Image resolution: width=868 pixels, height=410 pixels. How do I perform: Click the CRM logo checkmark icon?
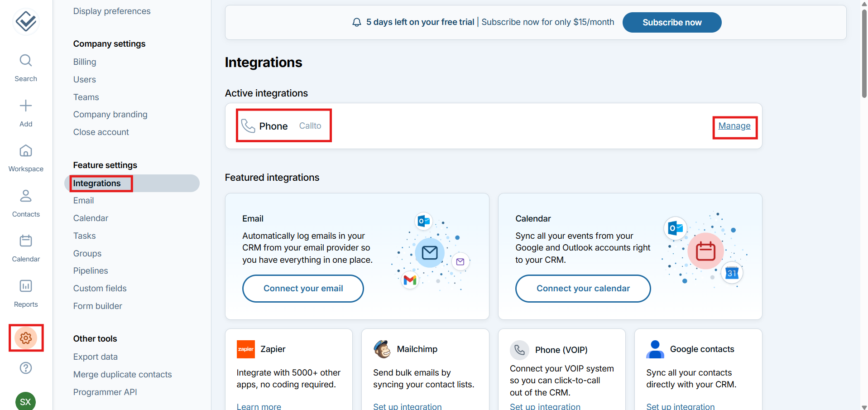pyautogui.click(x=26, y=21)
